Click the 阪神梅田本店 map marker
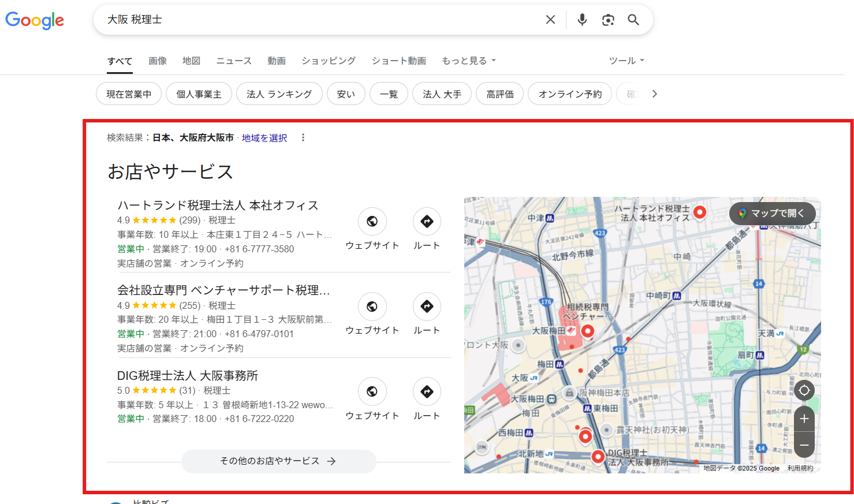The height and width of the screenshot is (504, 854). (x=569, y=393)
